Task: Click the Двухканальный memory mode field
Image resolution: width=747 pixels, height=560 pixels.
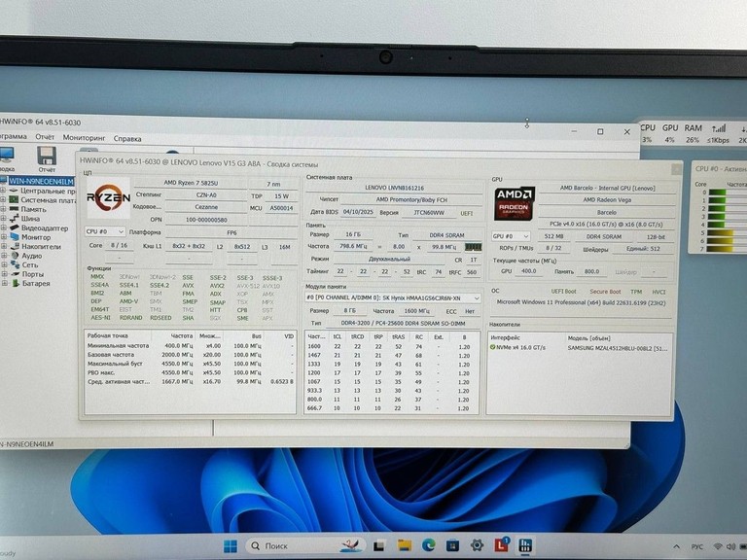Action: point(389,260)
